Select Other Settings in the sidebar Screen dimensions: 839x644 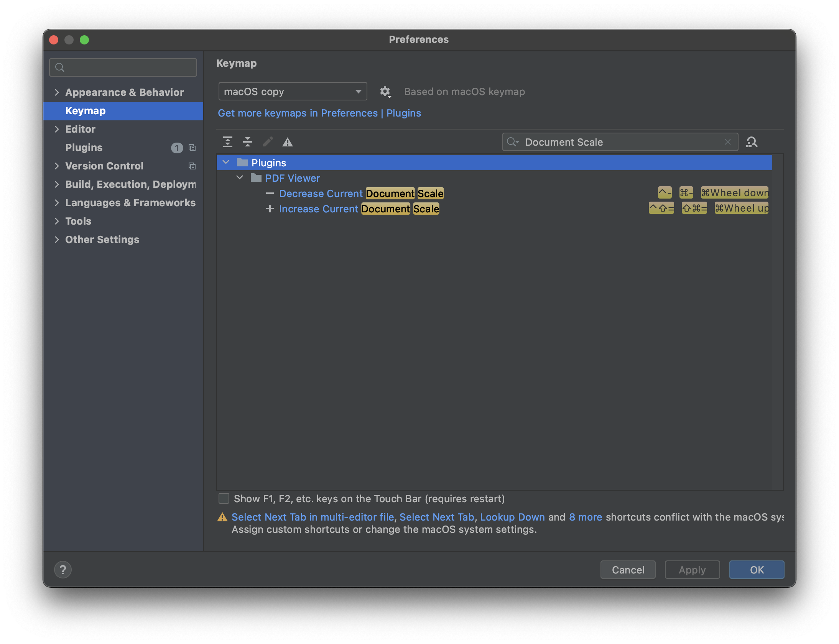point(102,240)
